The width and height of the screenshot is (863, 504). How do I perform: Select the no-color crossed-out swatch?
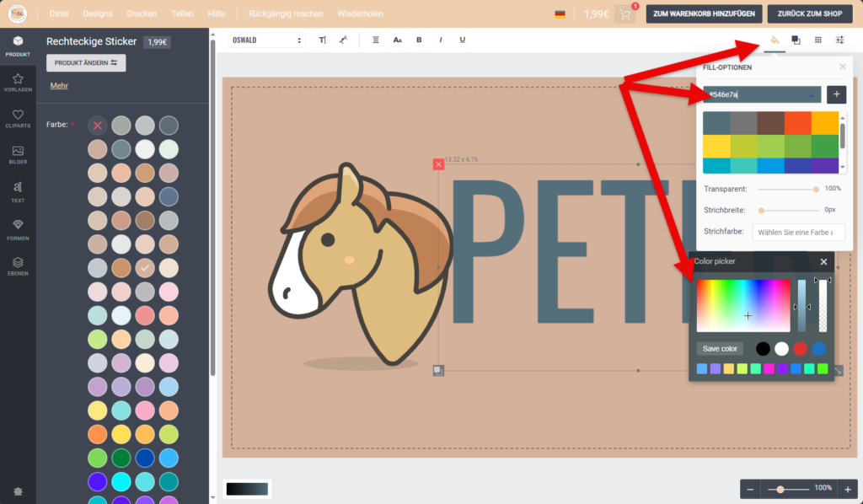[x=98, y=125]
